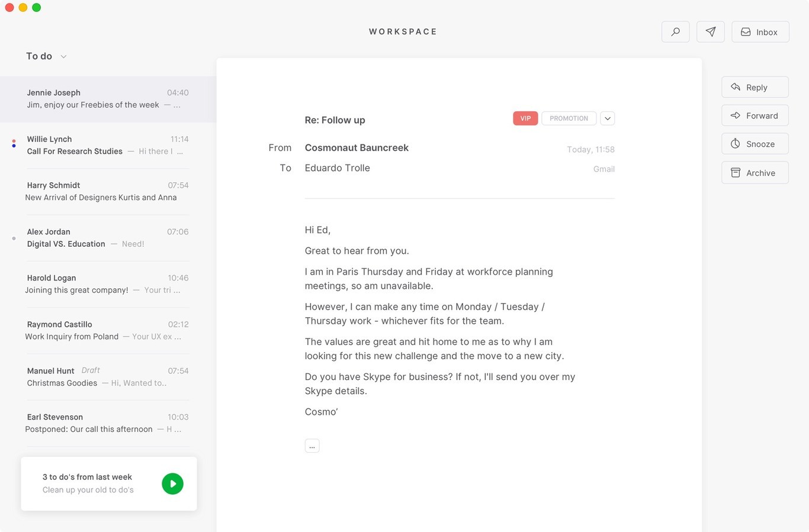Click the Reply button
The width and height of the screenshot is (809, 532).
click(x=755, y=86)
